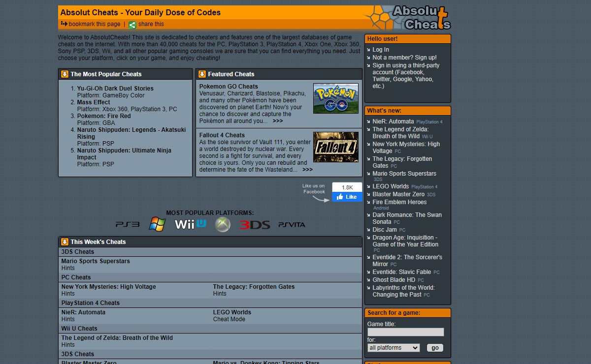591x364 pixels.
Task: Click the go search button
Action: pyautogui.click(x=435, y=348)
